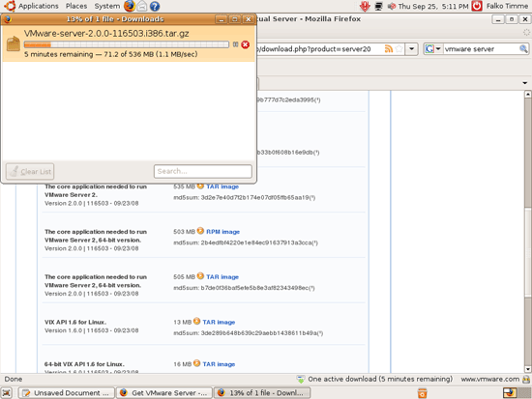Open the network monitor tray icon

click(378, 6)
